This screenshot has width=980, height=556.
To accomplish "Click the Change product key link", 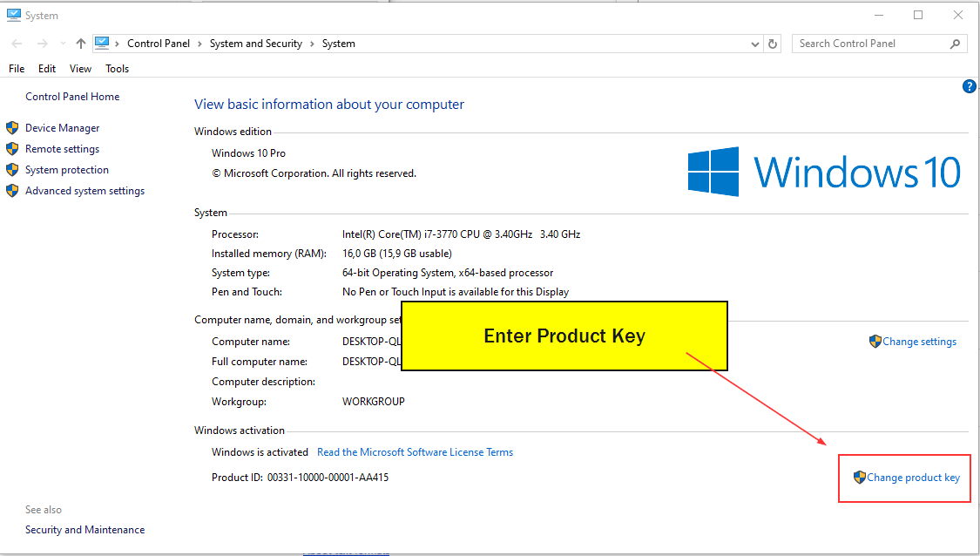I will (913, 478).
